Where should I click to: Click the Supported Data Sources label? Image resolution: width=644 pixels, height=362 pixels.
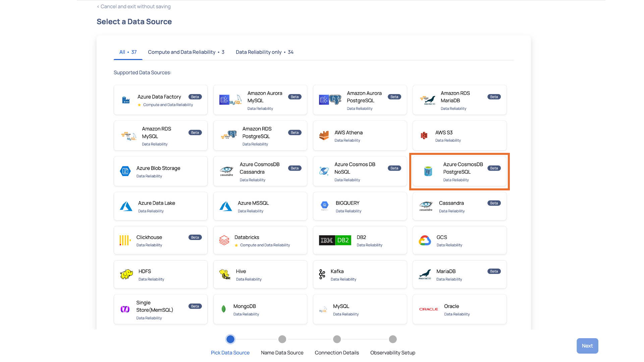pos(142,72)
